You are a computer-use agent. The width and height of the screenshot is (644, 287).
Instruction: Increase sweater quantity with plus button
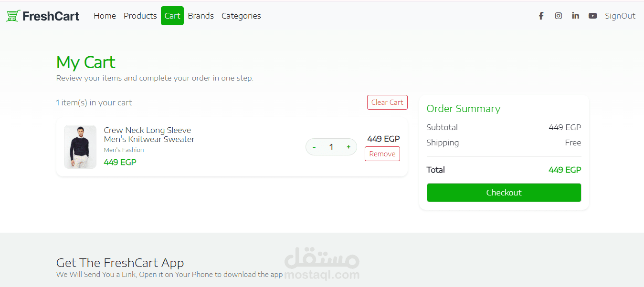(348, 147)
